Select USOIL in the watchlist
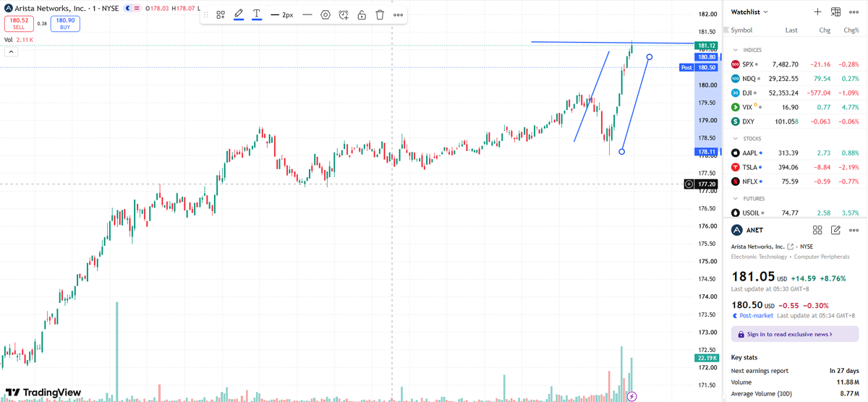The image size is (868, 402). point(795,213)
